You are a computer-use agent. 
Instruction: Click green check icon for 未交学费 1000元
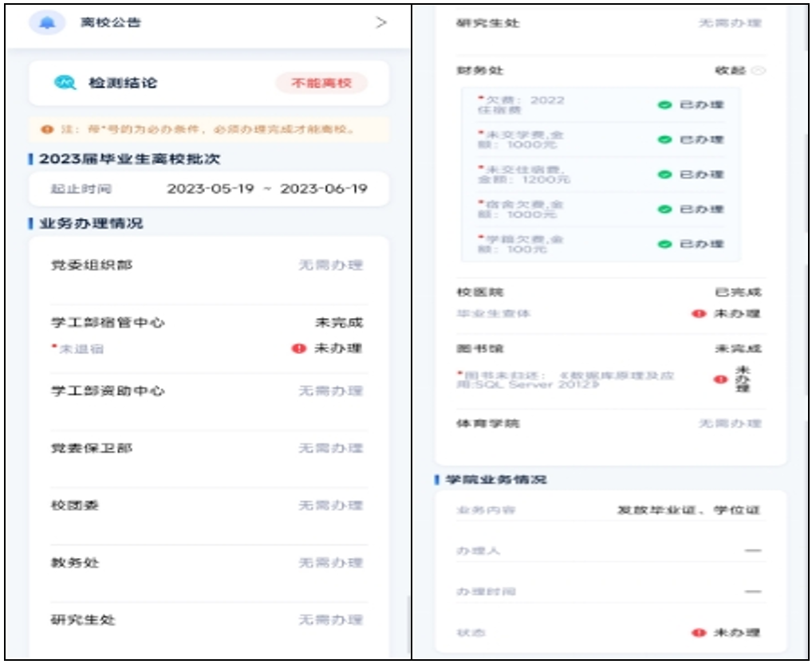point(664,139)
